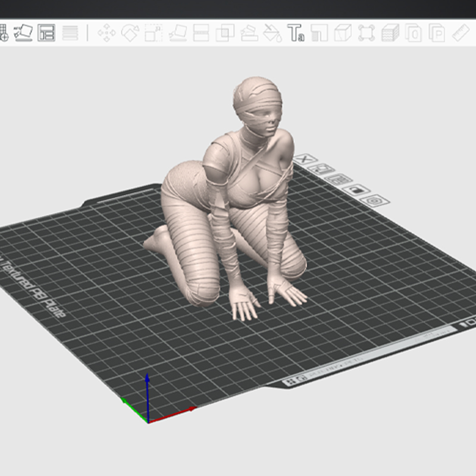Click the plate's X remove icon

coord(305,159)
